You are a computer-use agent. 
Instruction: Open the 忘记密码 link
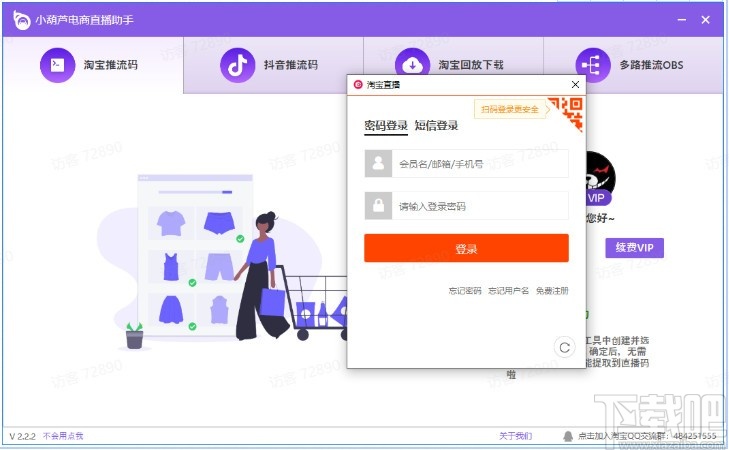[465, 291]
